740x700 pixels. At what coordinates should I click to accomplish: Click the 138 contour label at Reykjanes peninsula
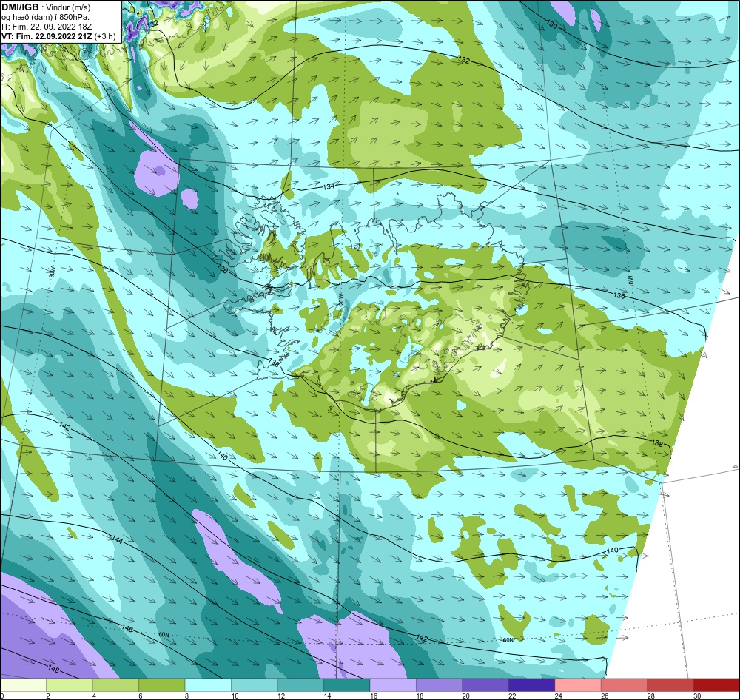[x=274, y=362]
